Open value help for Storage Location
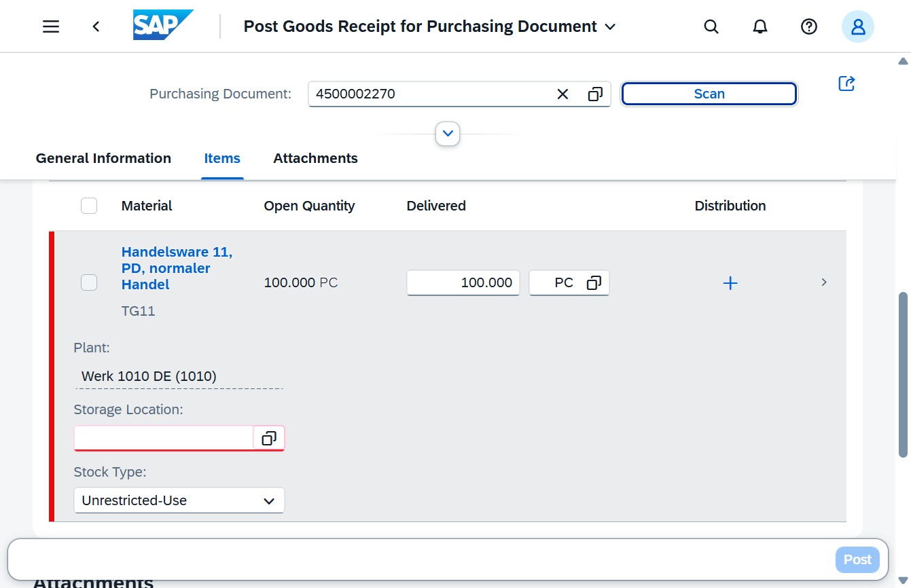Image resolution: width=911 pixels, height=588 pixels. 269,439
